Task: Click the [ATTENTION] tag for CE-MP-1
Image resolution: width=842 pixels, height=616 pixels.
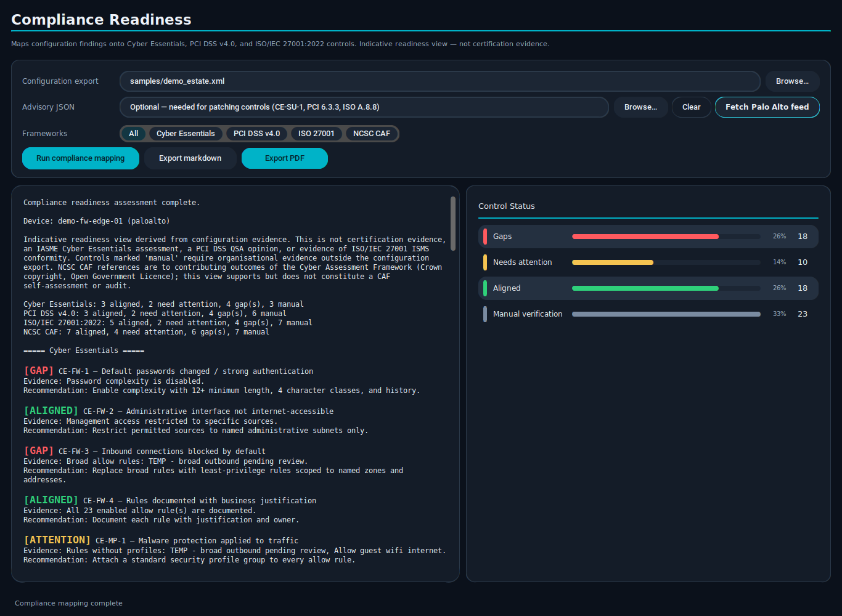Action: pyautogui.click(x=57, y=540)
